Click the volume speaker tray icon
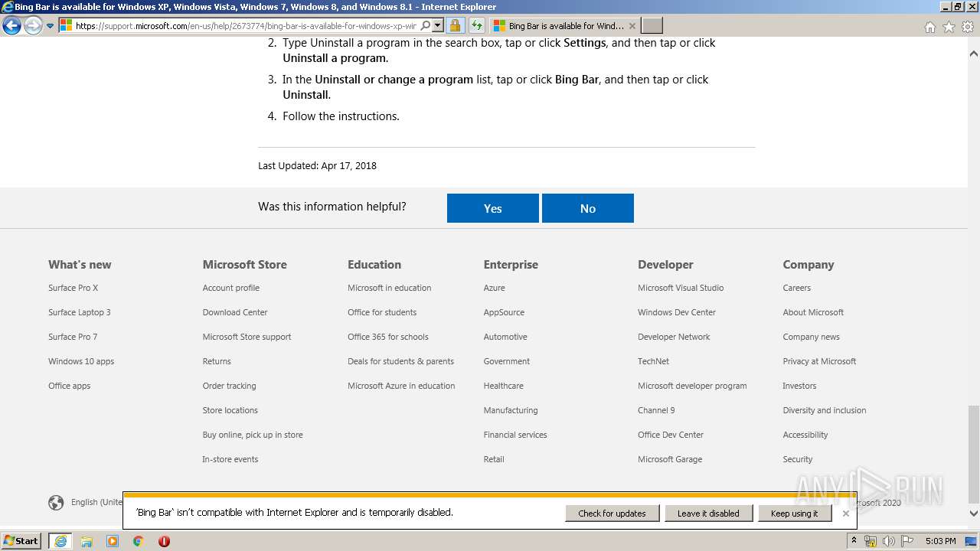 coord(889,541)
